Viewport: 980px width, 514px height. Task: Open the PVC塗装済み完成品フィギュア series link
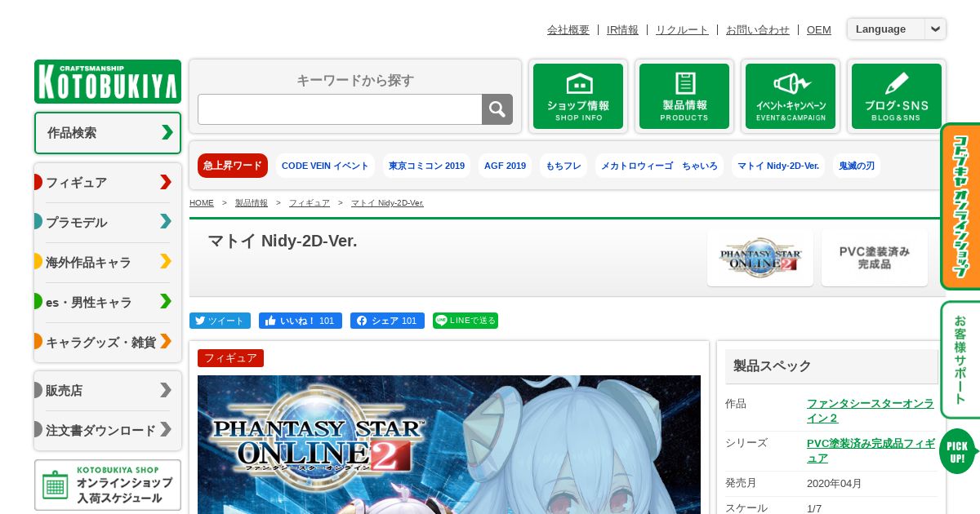[871, 450]
